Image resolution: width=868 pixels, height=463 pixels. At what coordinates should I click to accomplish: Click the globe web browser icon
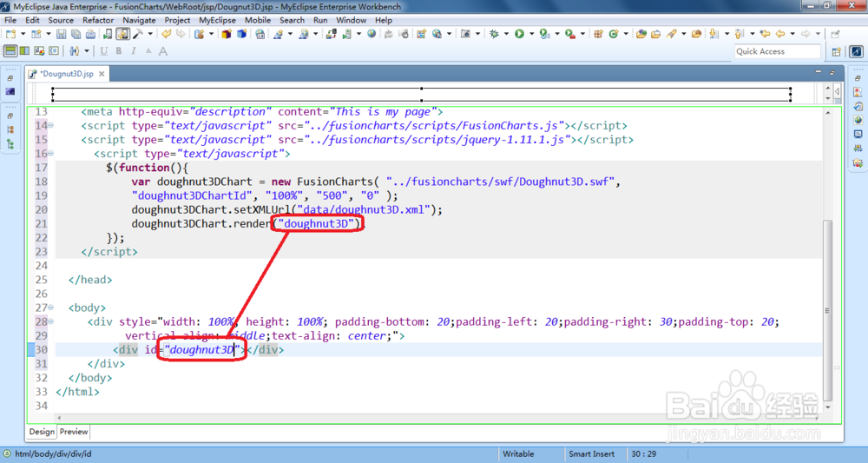click(372, 35)
